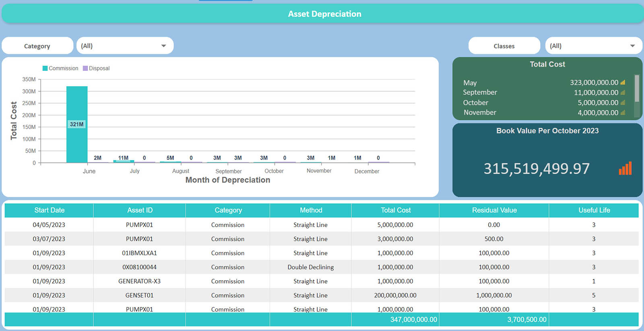Click bar chart icon beside November total
Viewport: 644px width, 331px height.
click(x=623, y=113)
